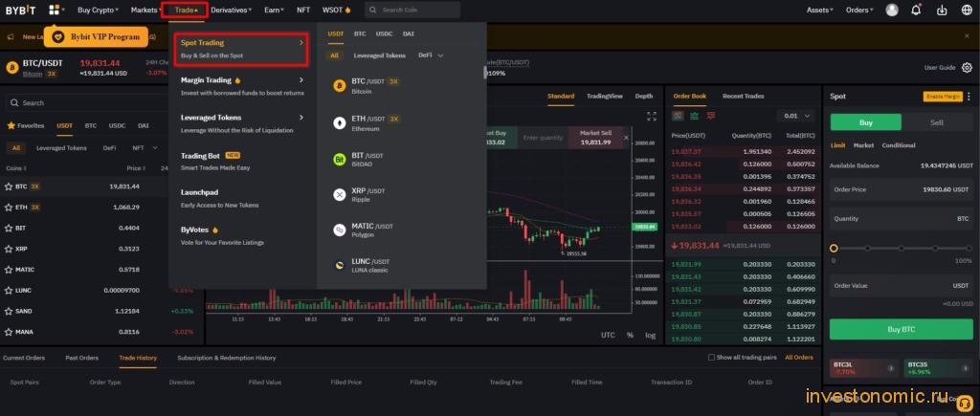Expand Leveraged Tokens submenu arrow
This screenshot has height=416, width=980.
pos(301,118)
